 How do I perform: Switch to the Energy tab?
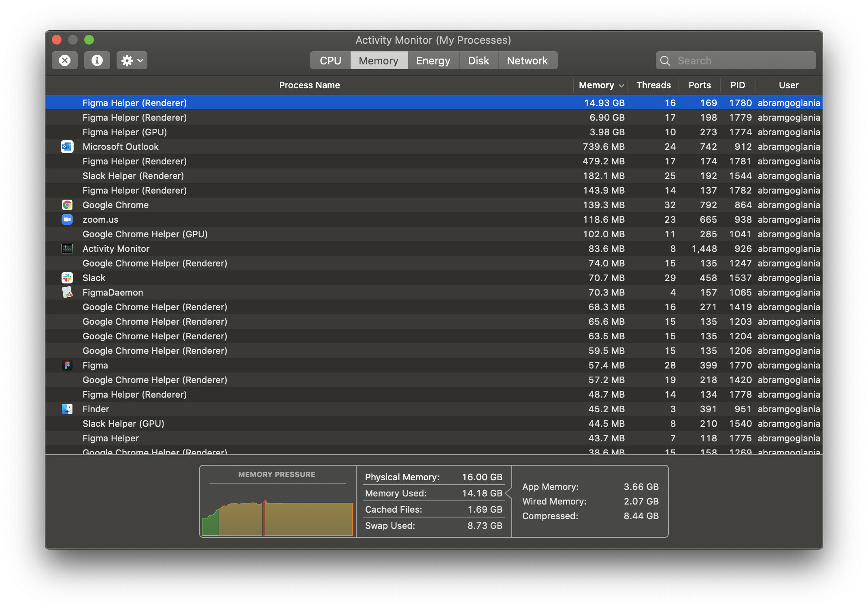pos(433,60)
